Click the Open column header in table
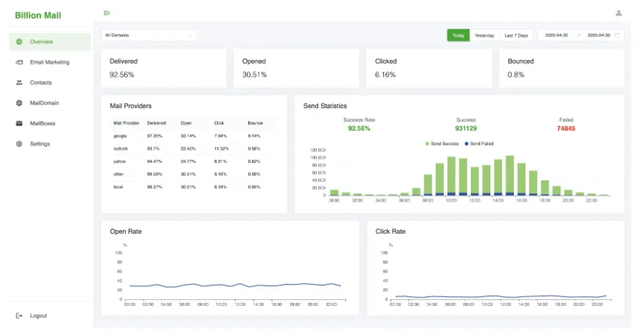Screen dimensions: 644x333 186,123
